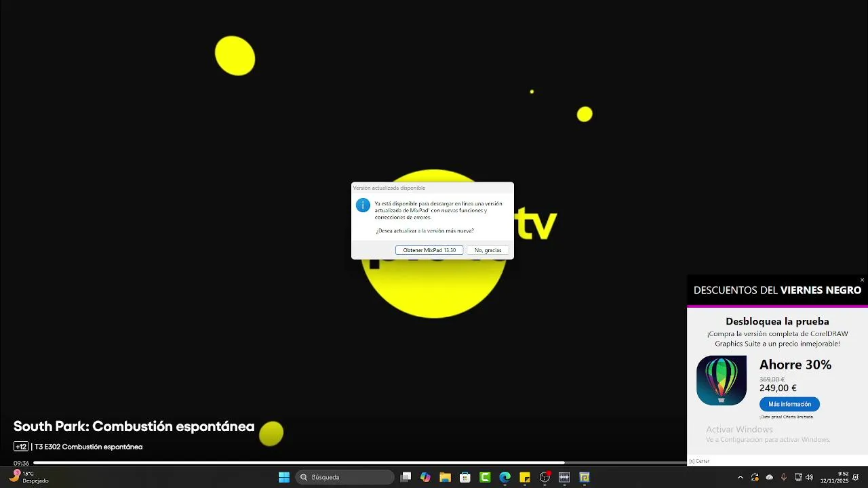Show hidden system tray icons chevron

point(740,477)
